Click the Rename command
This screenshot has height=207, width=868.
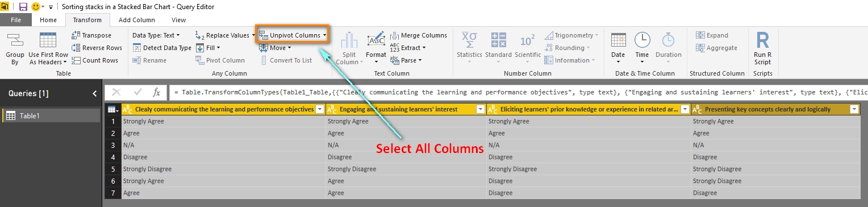pos(149,60)
